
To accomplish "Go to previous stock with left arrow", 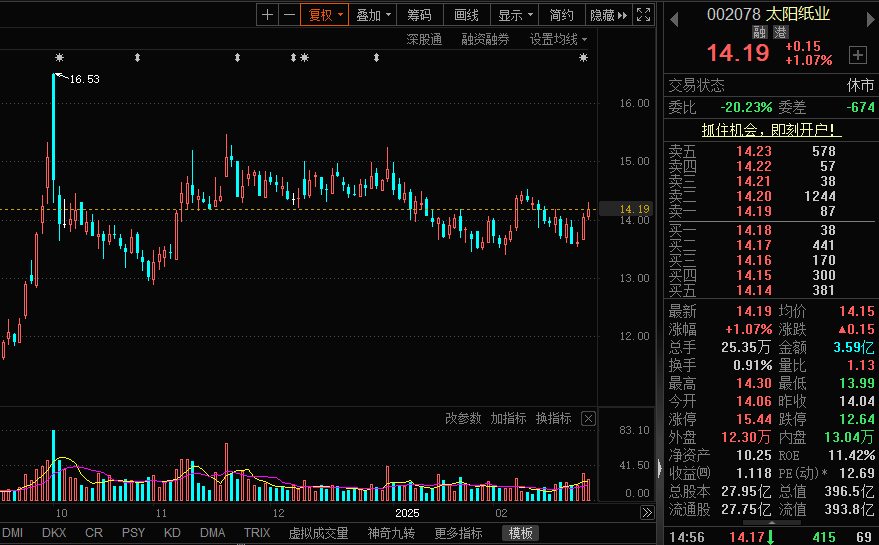I will 674,15.
